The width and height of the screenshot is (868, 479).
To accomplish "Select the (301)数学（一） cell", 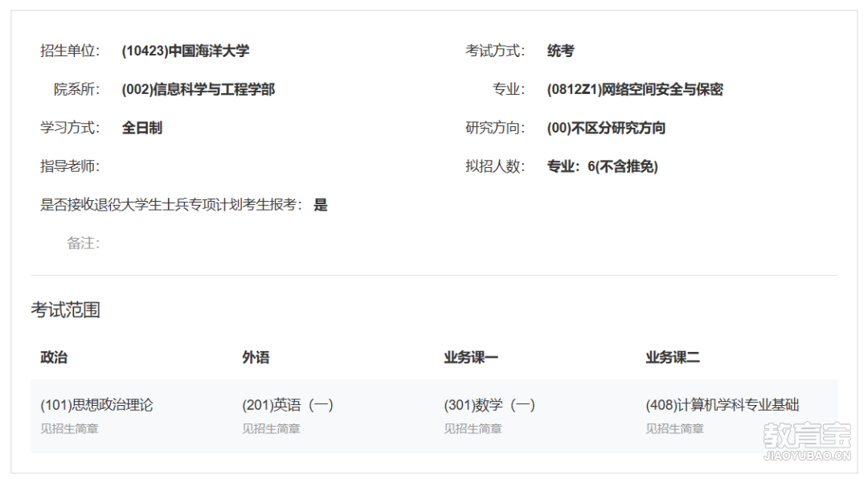I will (x=489, y=405).
